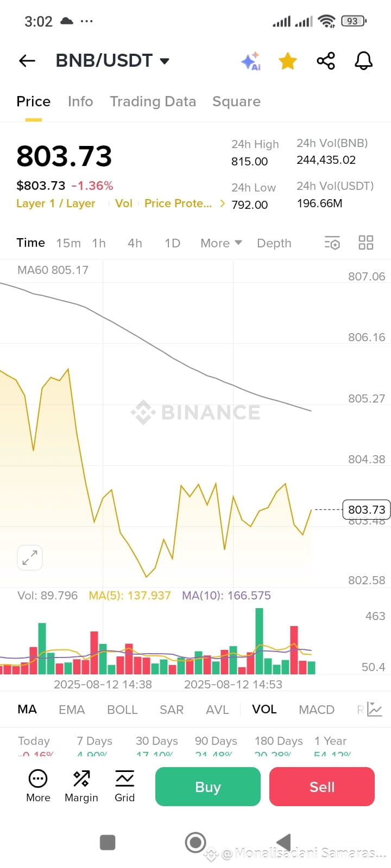Open chart settings icon beside Depth
The width and height of the screenshot is (391, 868).
pyautogui.click(x=332, y=242)
